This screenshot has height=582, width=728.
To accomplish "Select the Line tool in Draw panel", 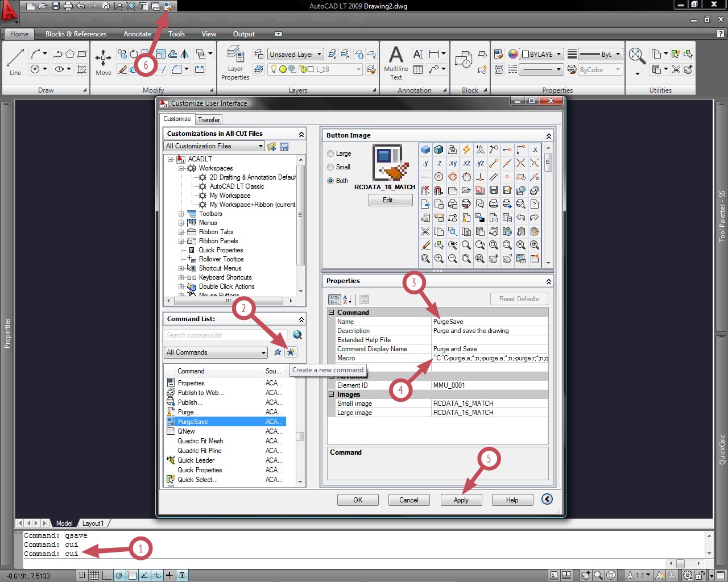I will pos(15,62).
